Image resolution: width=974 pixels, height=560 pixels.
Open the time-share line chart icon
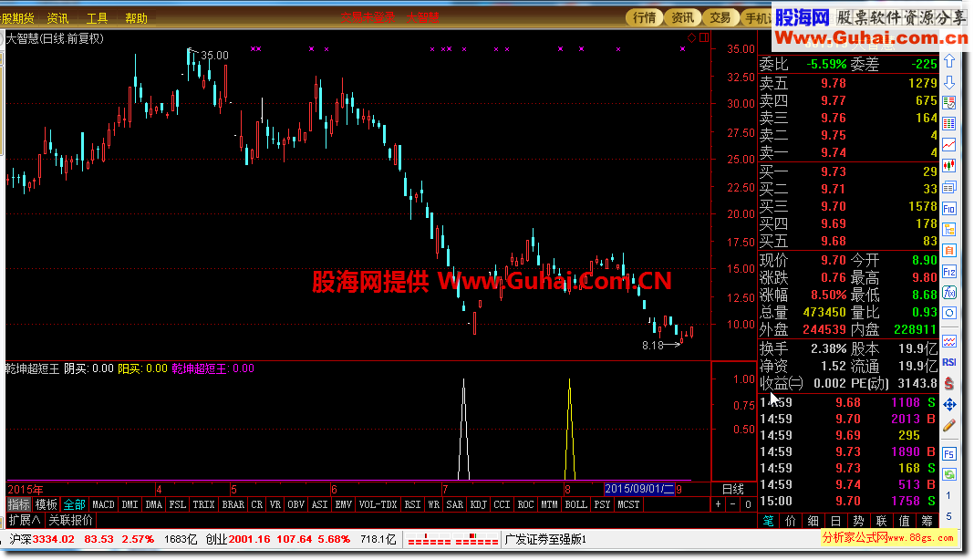(949, 144)
